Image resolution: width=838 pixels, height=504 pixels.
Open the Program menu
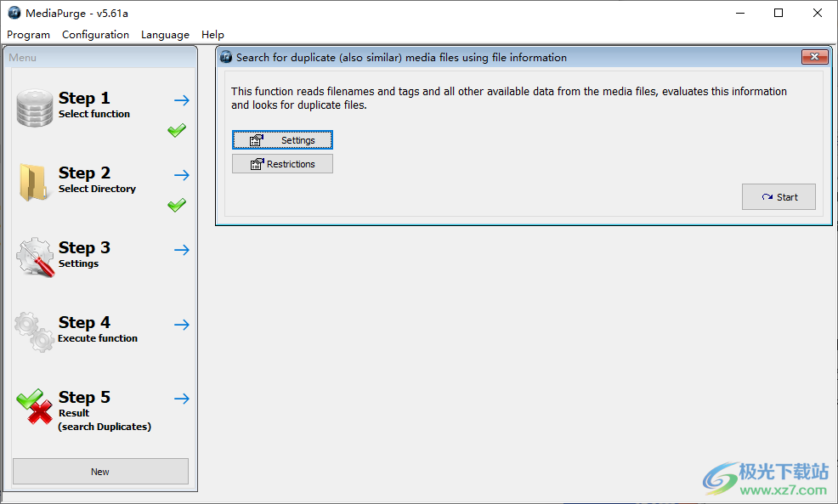[28, 35]
